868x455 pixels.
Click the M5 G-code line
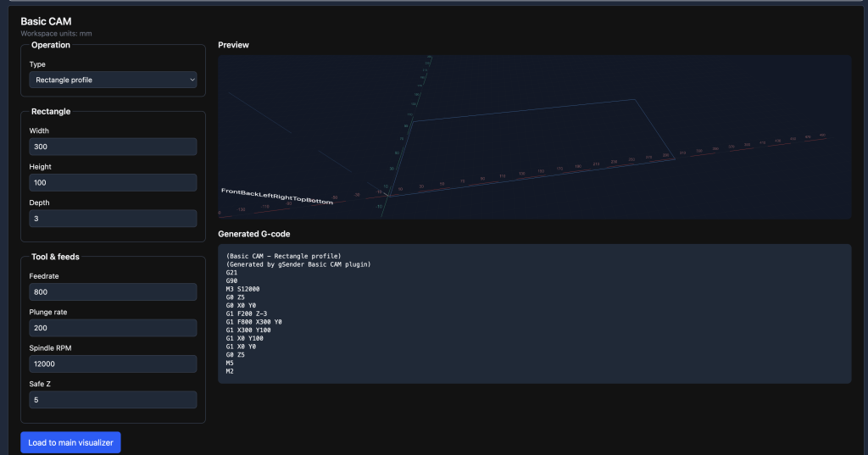[x=230, y=363]
